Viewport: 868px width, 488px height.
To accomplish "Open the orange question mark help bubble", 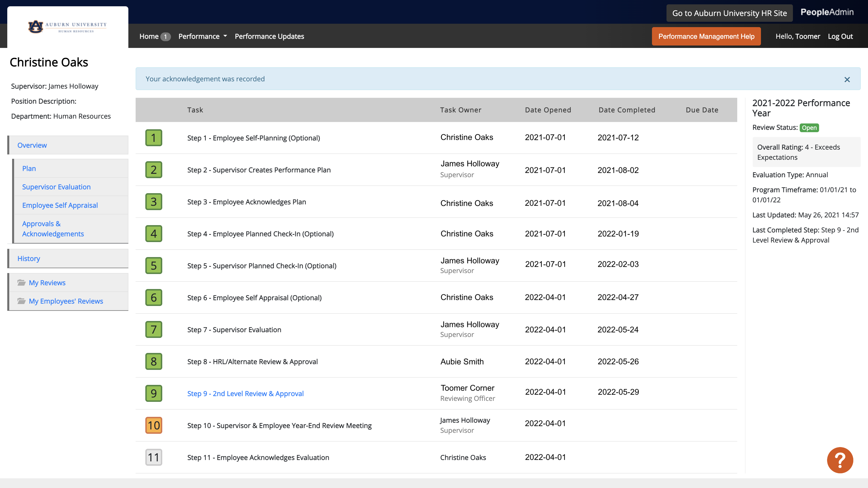I will click(840, 460).
